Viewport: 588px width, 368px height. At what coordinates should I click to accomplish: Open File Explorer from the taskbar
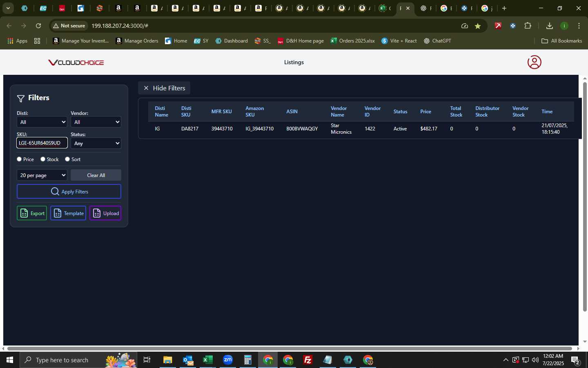coord(168,360)
